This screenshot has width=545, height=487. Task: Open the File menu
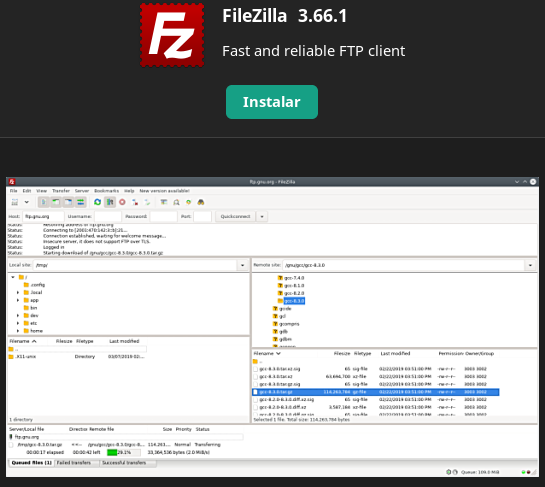[14, 191]
